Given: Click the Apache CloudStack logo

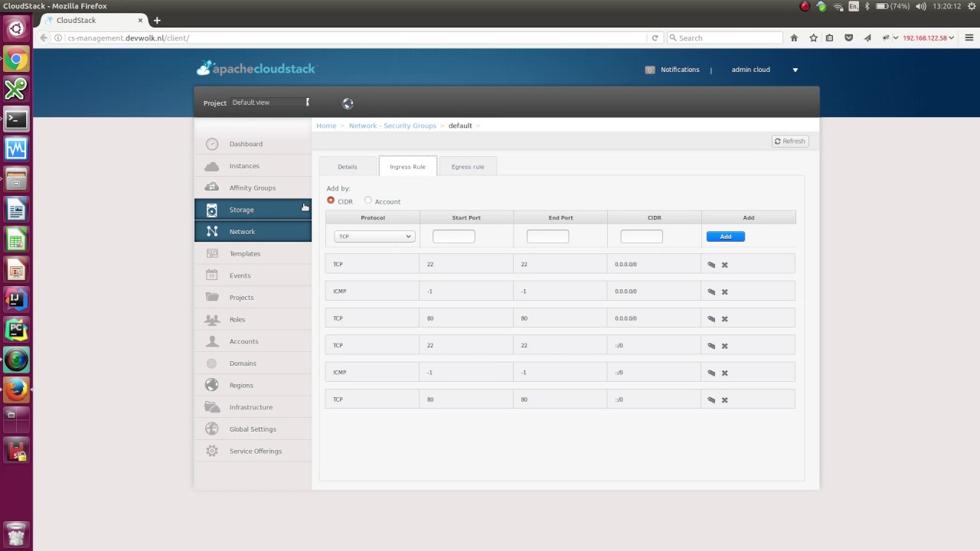Looking at the screenshot, I should (256, 68).
